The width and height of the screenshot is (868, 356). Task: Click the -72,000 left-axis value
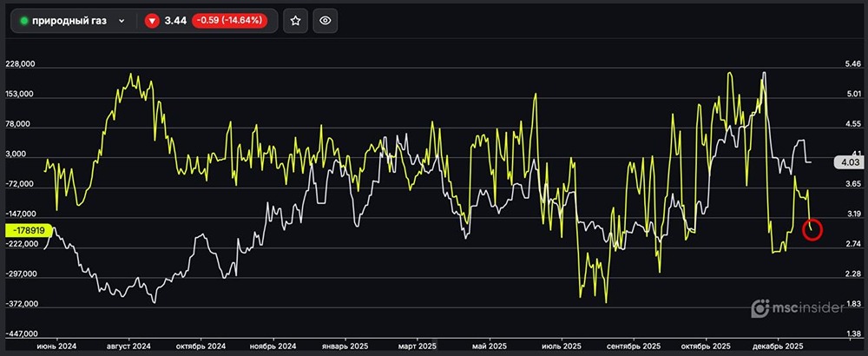[20, 184]
